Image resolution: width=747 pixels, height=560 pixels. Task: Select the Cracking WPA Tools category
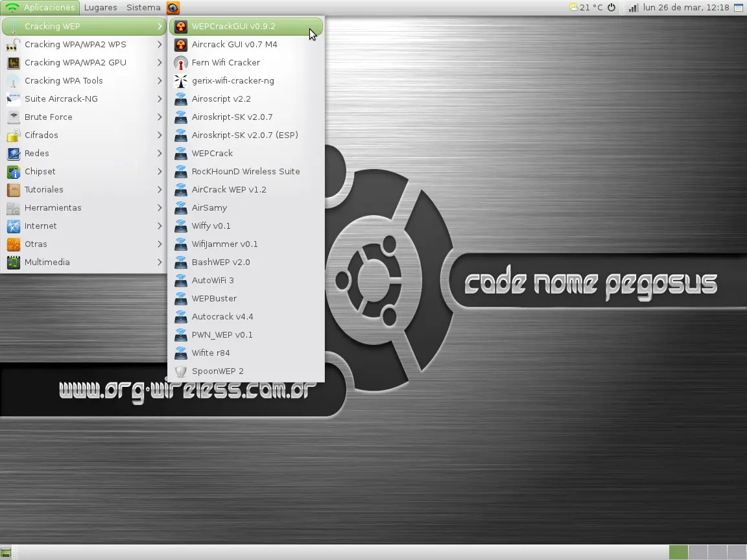[x=84, y=81]
